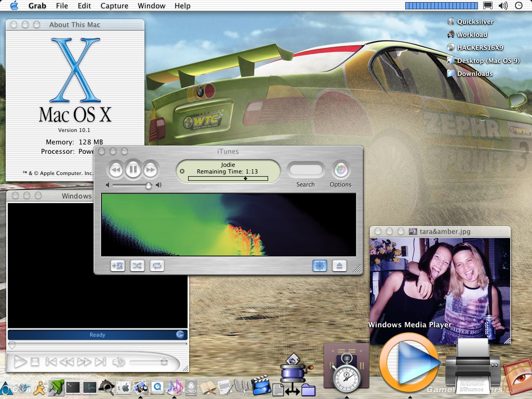Click the magnified Windows Media Player Dock icon
This screenshot has height=399, width=532.
click(409, 362)
